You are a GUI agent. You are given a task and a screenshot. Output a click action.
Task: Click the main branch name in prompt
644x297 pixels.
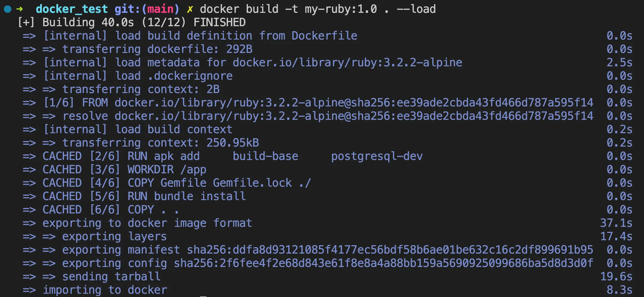click(160, 9)
